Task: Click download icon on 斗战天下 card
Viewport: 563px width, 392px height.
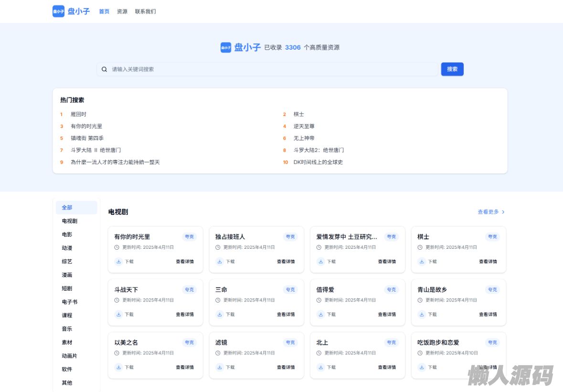Action: (118, 315)
